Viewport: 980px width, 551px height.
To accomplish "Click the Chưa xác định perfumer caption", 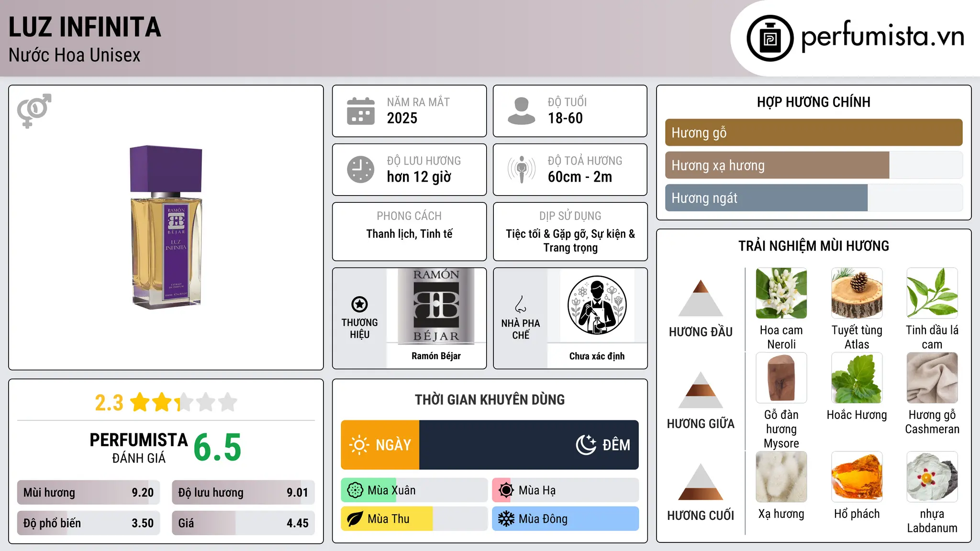I will [597, 356].
